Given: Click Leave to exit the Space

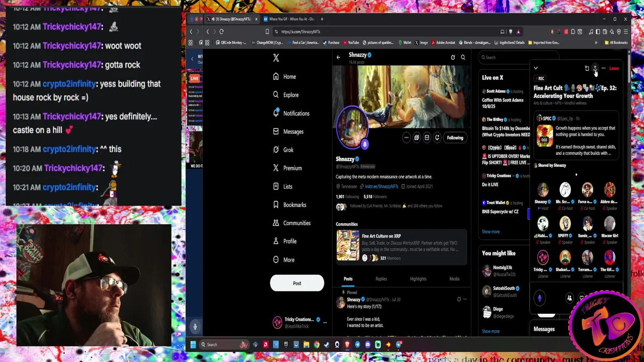Looking at the screenshot, I should tap(614, 68).
